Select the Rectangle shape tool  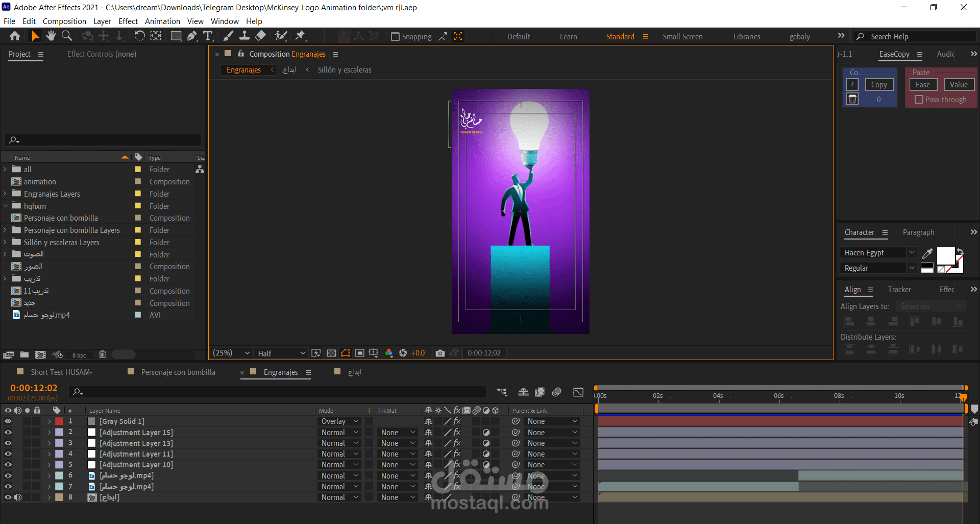pyautogui.click(x=176, y=36)
